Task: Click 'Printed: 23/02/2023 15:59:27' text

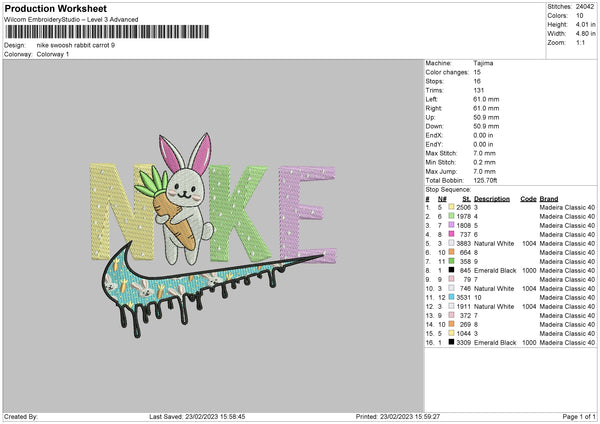Action: (x=398, y=416)
